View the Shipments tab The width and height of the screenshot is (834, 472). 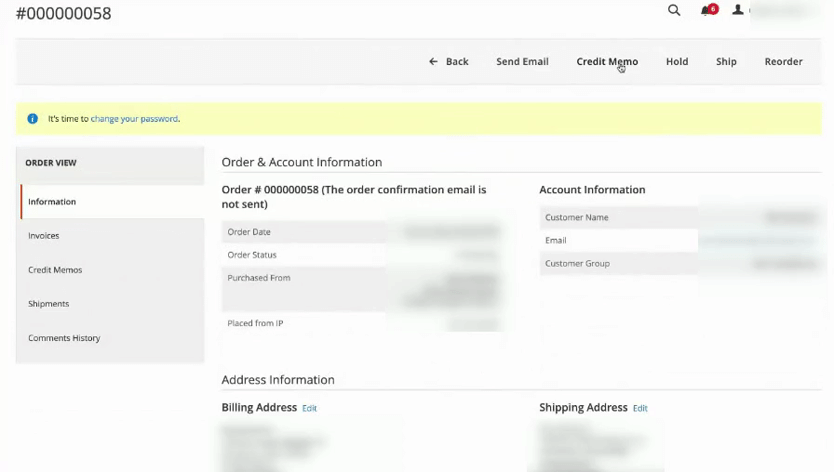click(49, 304)
